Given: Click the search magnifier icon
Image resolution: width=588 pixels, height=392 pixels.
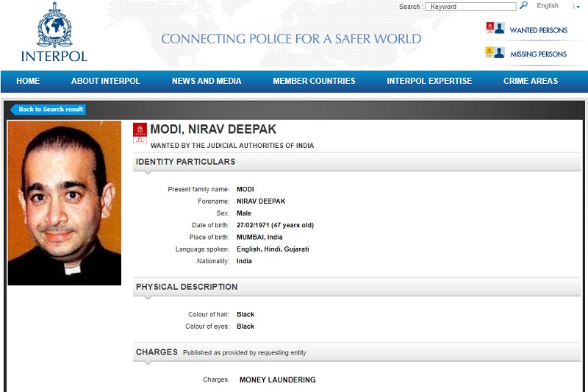Looking at the screenshot, I should point(523,6).
